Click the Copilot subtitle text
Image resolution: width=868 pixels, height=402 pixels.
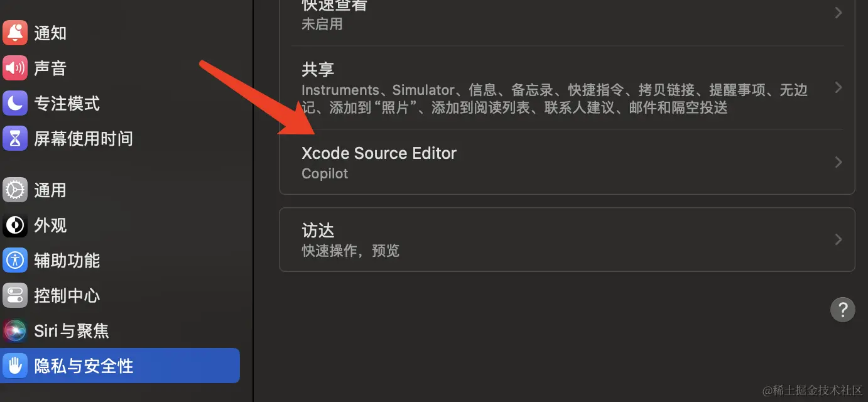coord(325,174)
